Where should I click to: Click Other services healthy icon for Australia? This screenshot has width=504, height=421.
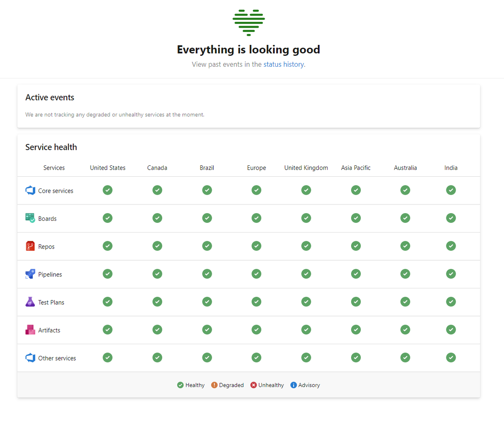coord(405,358)
